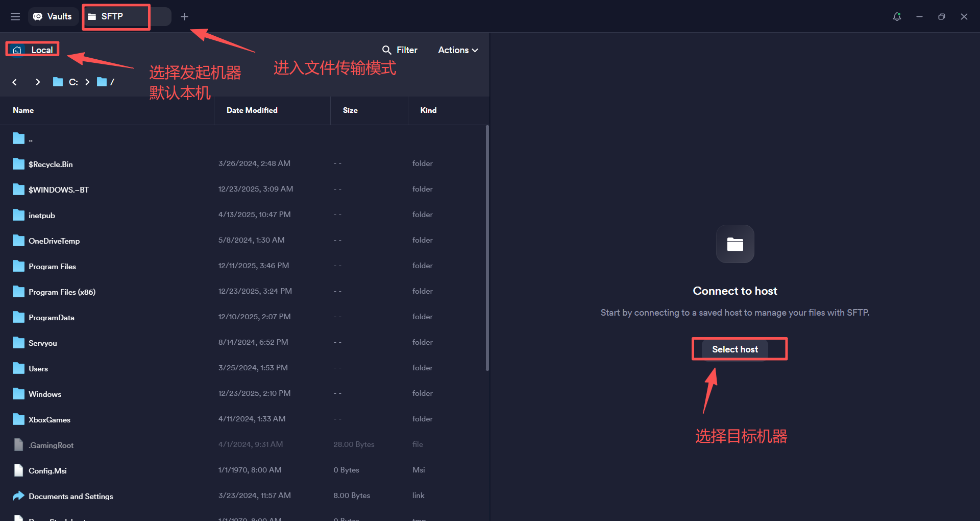Click the Filter search icon
980x521 pixels.
pyautogui.click(x=387, y=50)
